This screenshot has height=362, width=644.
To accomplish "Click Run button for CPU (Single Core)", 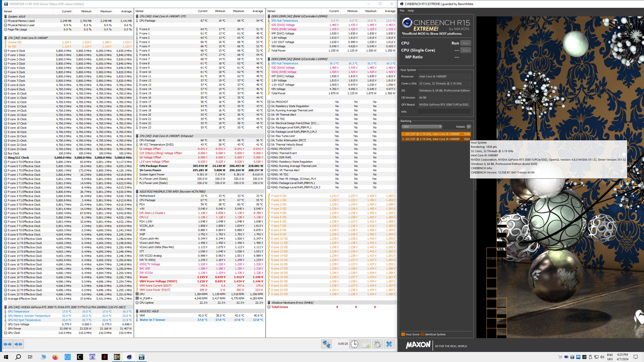I will point(465,50).
